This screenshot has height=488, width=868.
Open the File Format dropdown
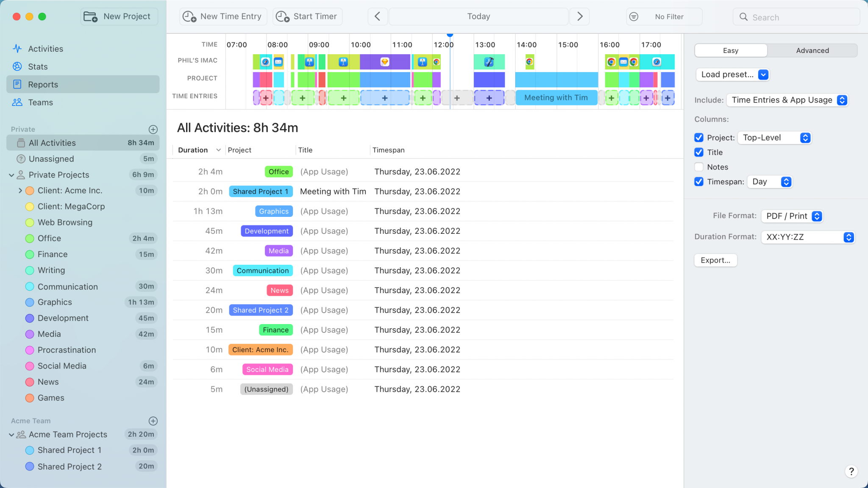coord(791,216)
